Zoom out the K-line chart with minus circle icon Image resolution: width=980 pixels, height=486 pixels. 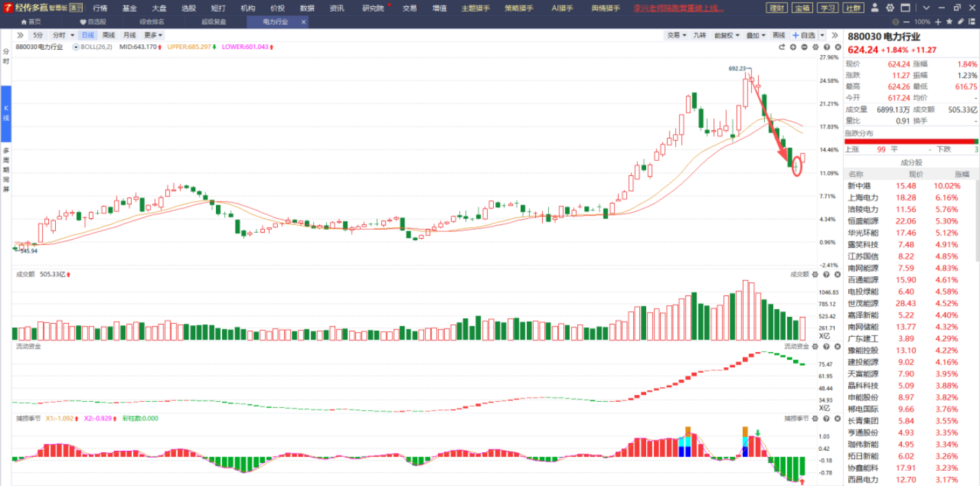pos(804,47)
